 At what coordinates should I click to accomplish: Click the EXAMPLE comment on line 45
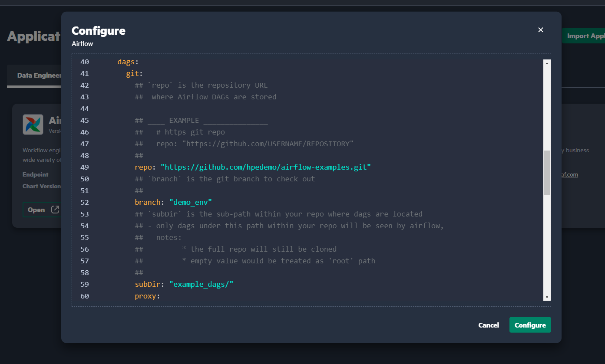coord(184,120)
